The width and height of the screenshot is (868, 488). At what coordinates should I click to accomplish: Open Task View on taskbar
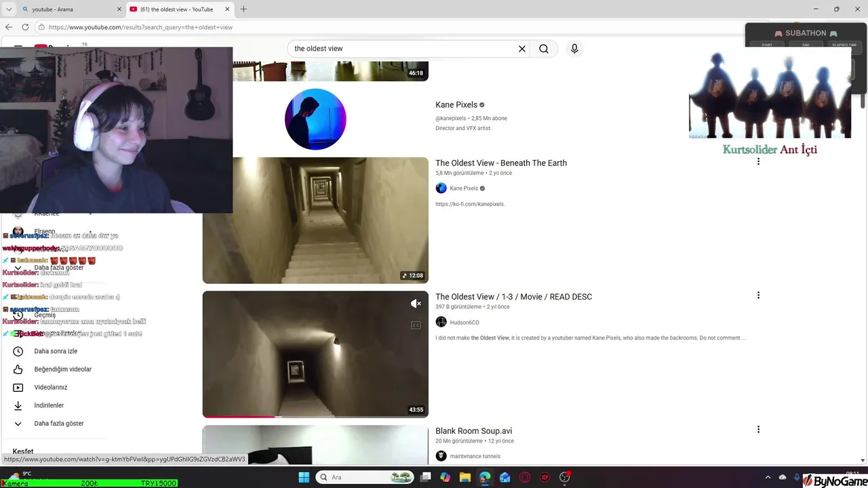(x=425, y=477)
